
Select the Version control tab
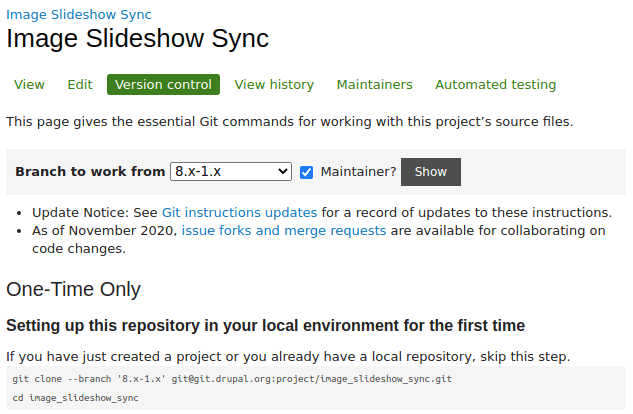163,85
